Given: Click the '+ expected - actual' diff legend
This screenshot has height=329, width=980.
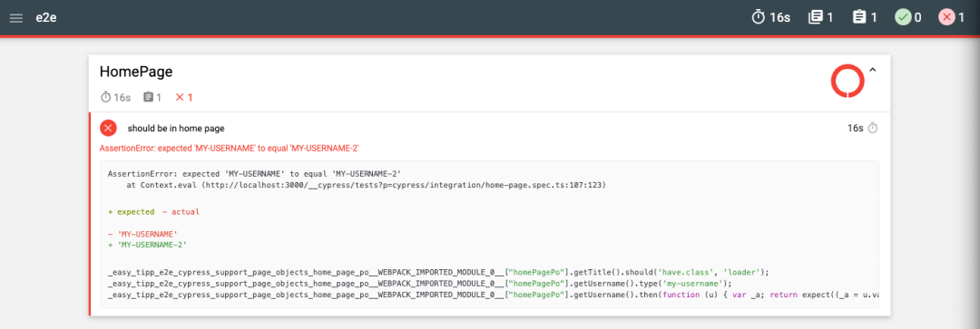Looking at the screenshot, I should pyautogui.click(x=153, y=212).
